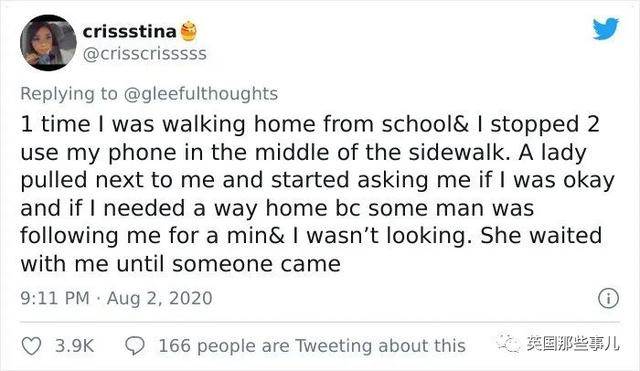Click the Aug 2, 2020 date
Image resolution: width=640 pixels, height=371 pixels.
pos(160,298)
